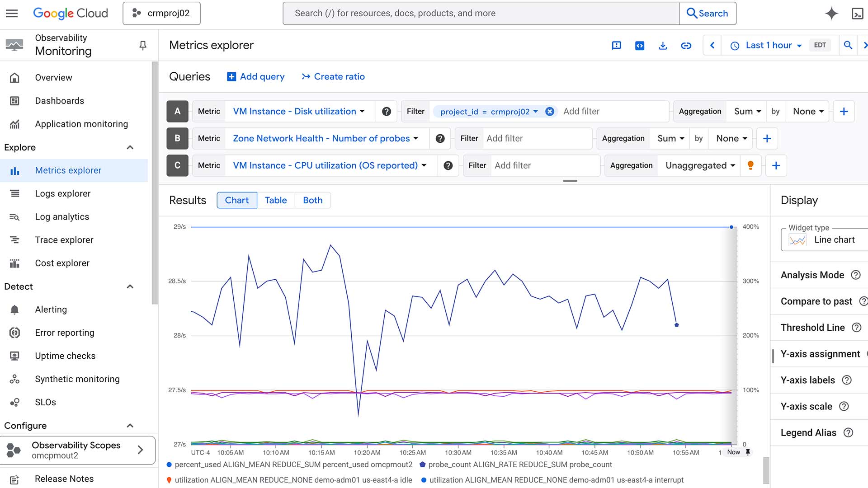The width and height of the screenshot is (868, 488).
Task: Pin the Monitoring navigation panel
Action: pyautogui.click(x=142, y=45)
